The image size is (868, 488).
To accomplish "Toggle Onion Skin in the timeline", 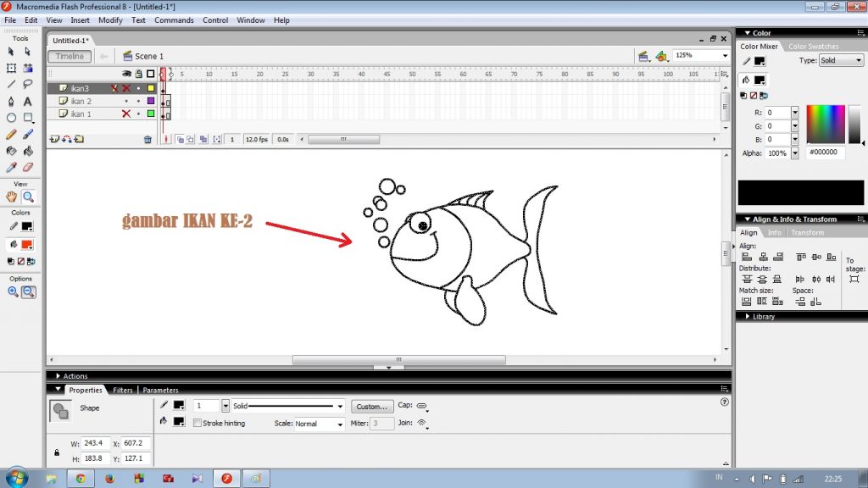I will 180,140.
